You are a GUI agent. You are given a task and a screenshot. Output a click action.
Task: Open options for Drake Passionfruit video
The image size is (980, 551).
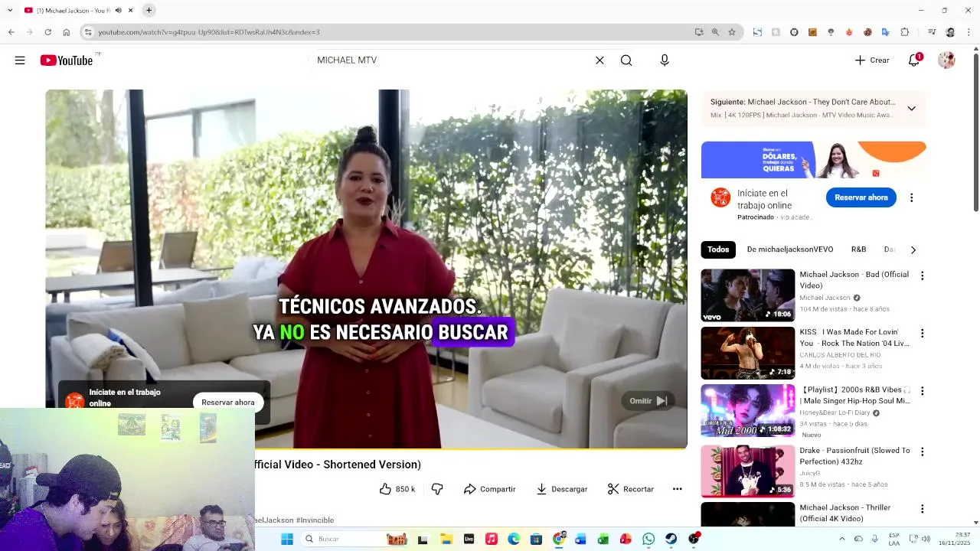click(922, 452)
